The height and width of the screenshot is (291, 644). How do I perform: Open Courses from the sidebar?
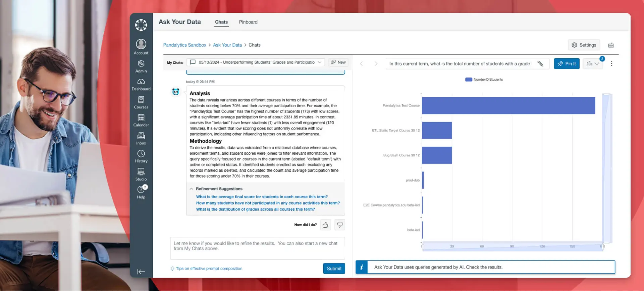point(141,102)
